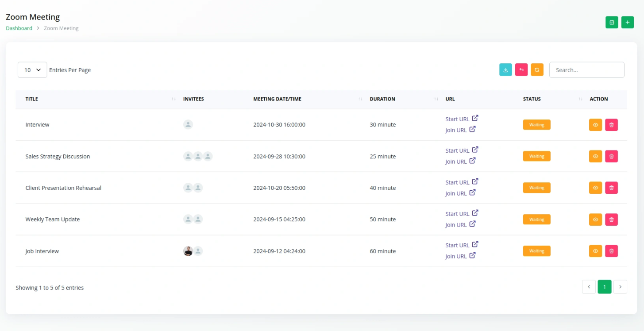Click the date 2024-10-20 05:50:00
This screenshot has height=331, width=644.
(x=279, y=188)
